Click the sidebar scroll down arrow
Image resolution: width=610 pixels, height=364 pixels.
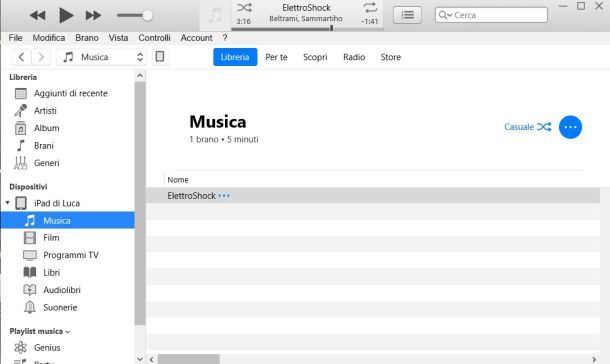pos(140,359)
